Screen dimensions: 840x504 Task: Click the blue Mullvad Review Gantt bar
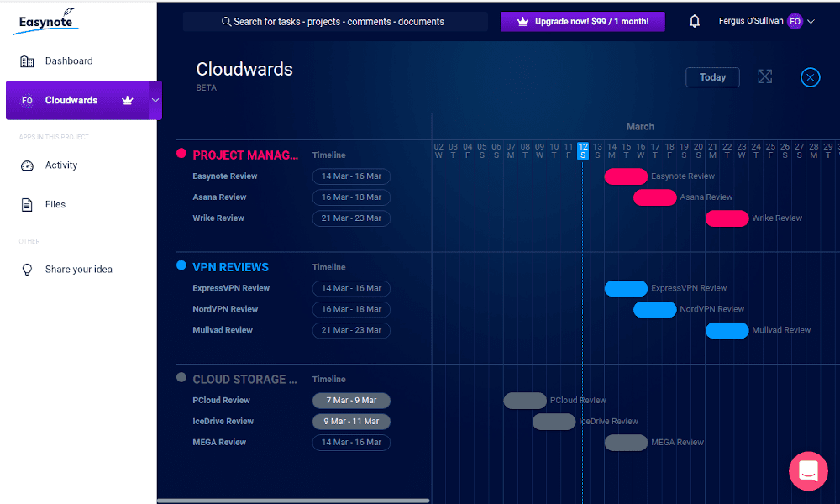[x=727, y=330]
